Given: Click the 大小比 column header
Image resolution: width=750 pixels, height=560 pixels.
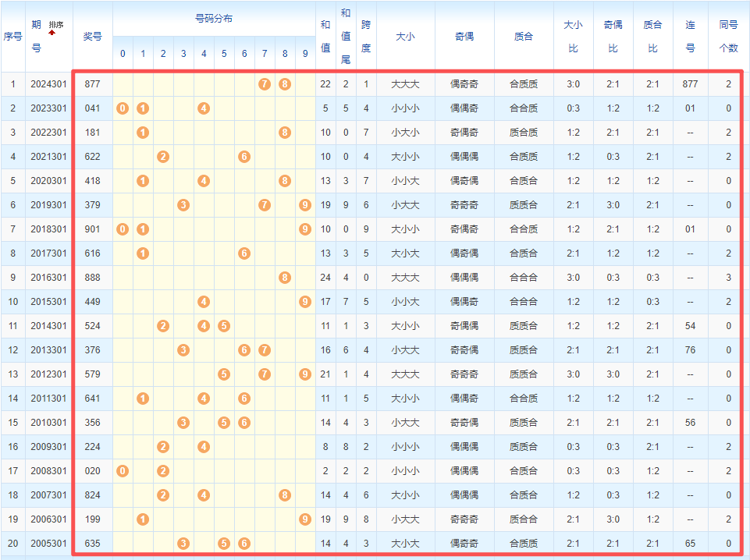Looking at the screenshot, I should click(x=574, y=37).
